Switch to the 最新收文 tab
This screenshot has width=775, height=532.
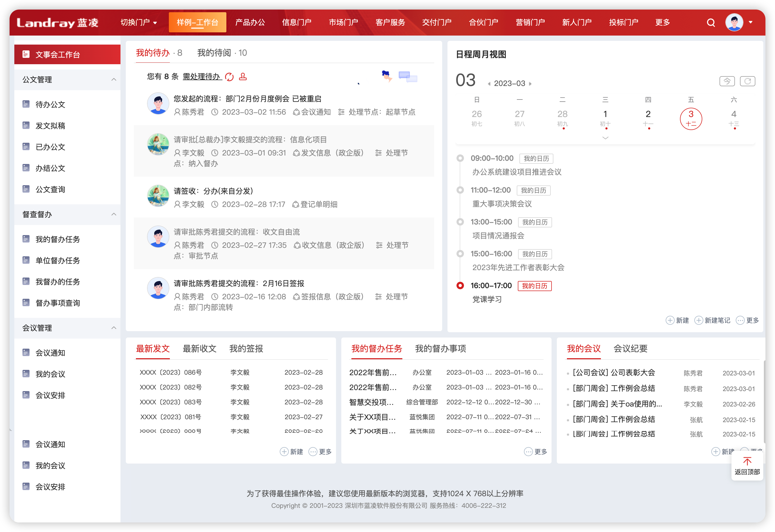point(199,348)
